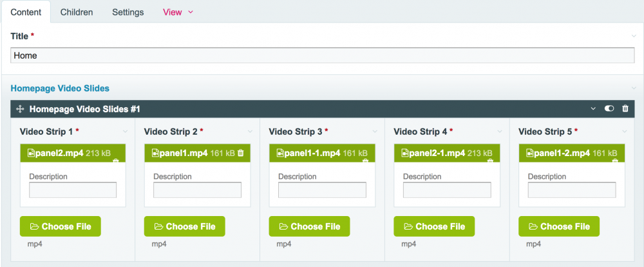Open the Settings tab
644x267 pixels.
(128, 12)
